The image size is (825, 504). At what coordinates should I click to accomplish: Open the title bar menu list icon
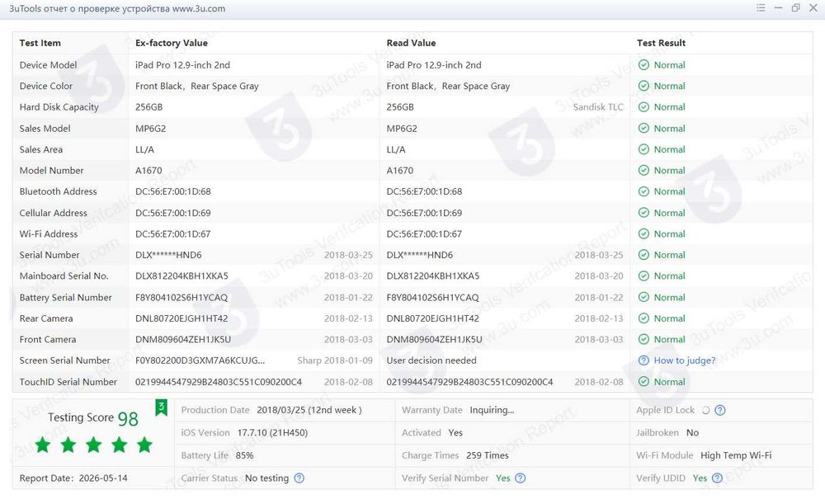click(761, 8)
